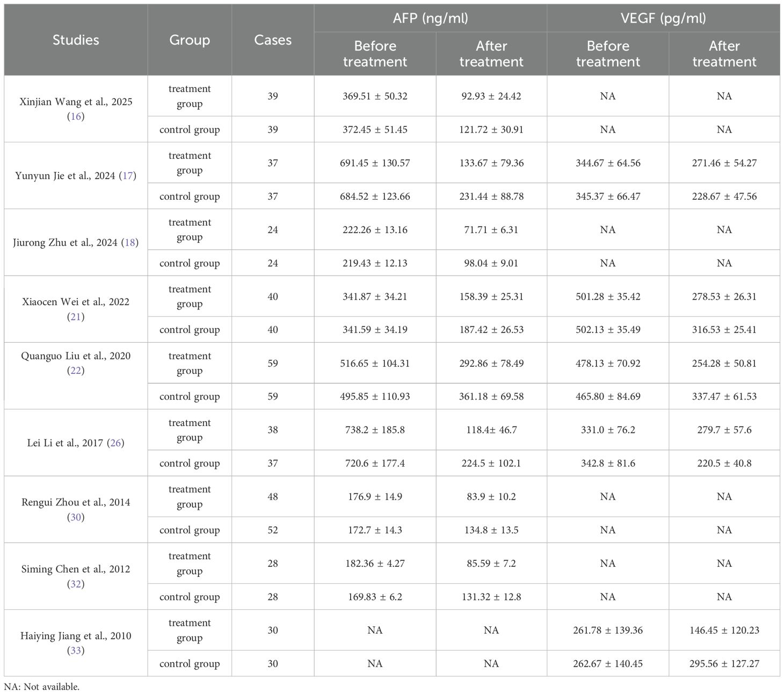
Task: Click the cell showing 295.56 ± 127.27
Action: click(724, 663)
